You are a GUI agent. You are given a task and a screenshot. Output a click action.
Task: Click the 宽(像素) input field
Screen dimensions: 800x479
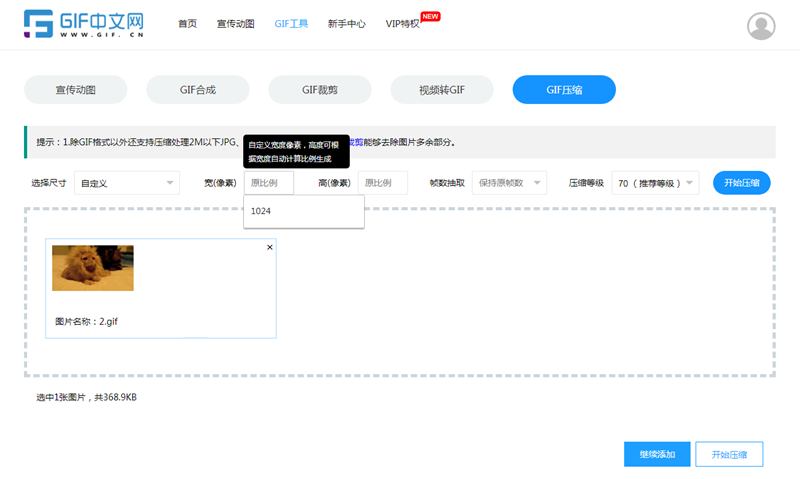click(x=269, y=183)
